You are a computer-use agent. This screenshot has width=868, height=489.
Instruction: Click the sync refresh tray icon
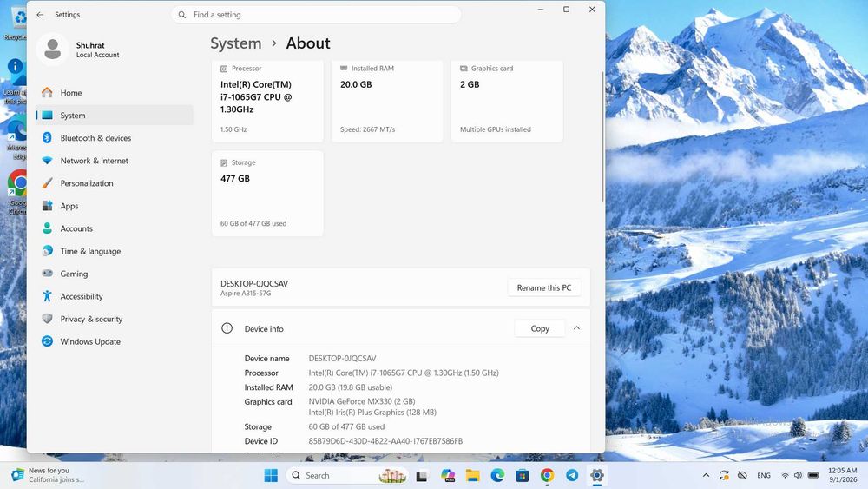(x=724, y=475)
